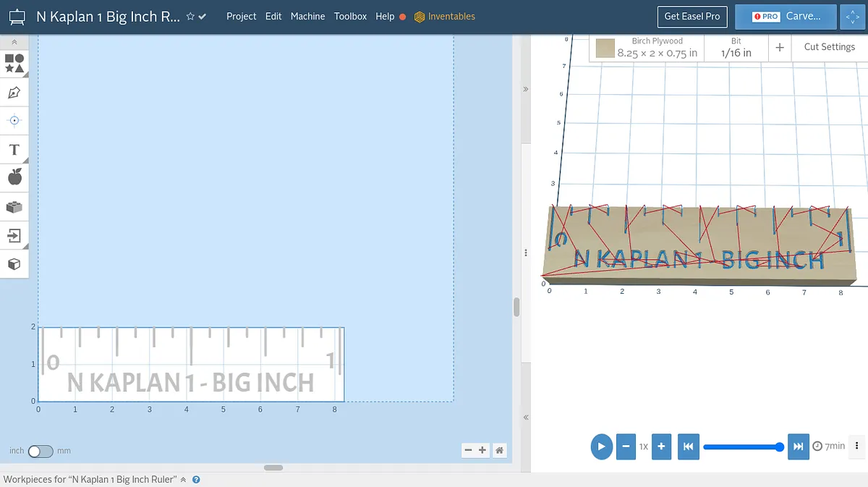868x487 pixels.
Task: Select N KAPLAN 1 - BIG INCH text
Action: tap(191, 382)
